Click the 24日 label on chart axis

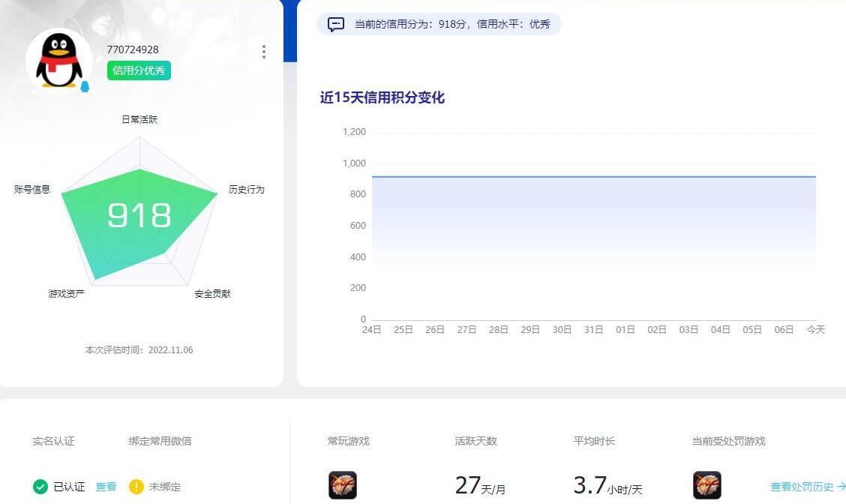coord(371,330)
